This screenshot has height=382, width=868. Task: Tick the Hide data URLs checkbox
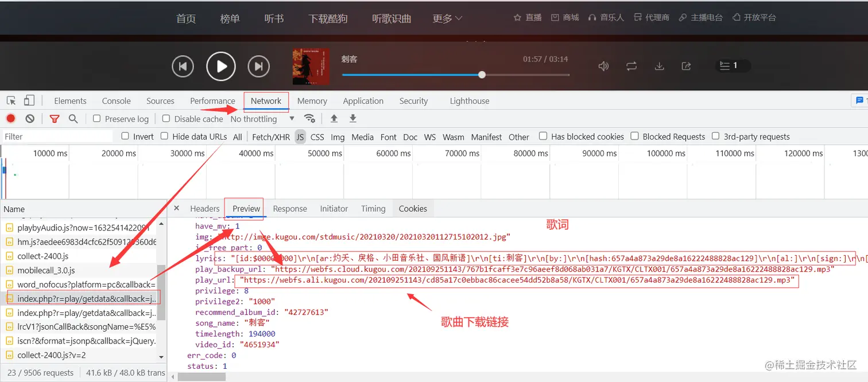tap(164, 136)
